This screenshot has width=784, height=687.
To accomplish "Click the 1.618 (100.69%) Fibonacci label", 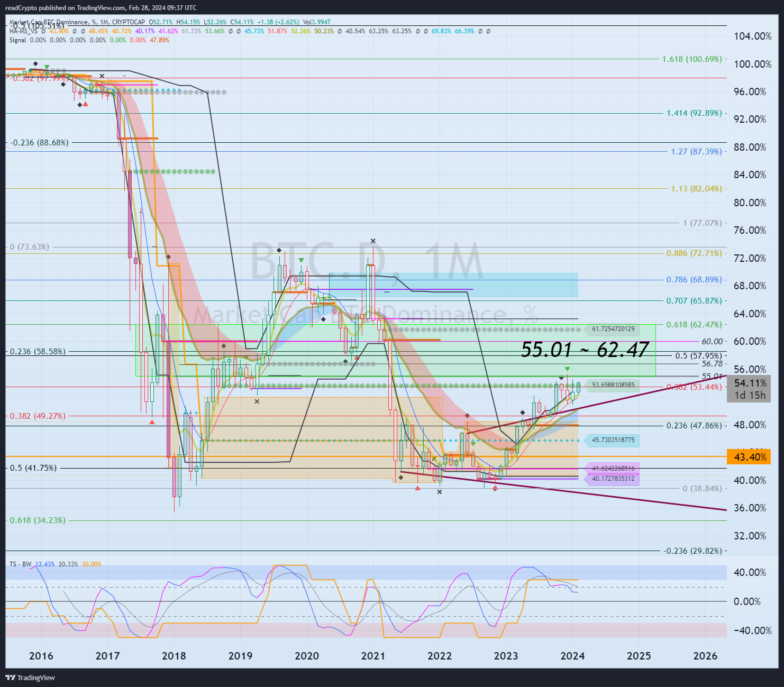I will point(692,59).
